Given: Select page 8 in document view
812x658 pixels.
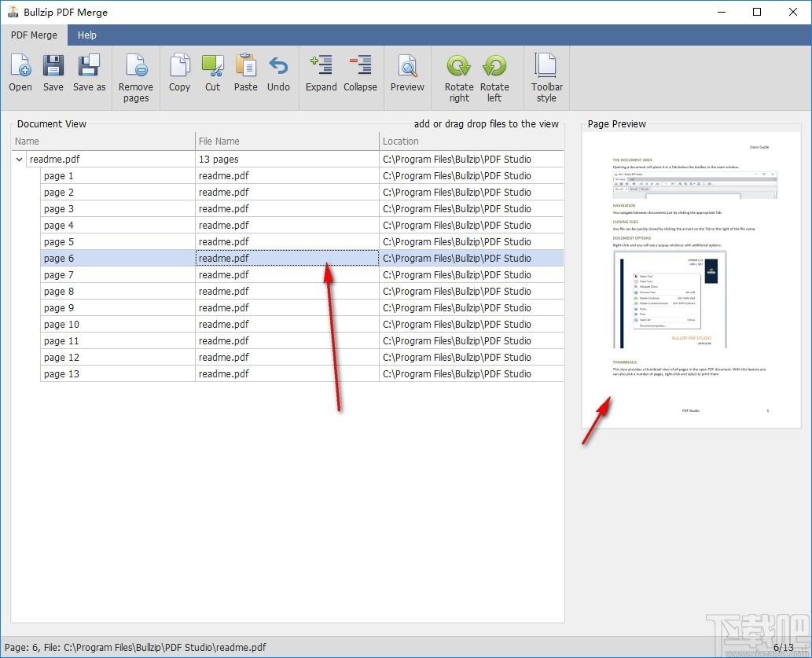Looking at the screenshot, I should coord(302,291).
